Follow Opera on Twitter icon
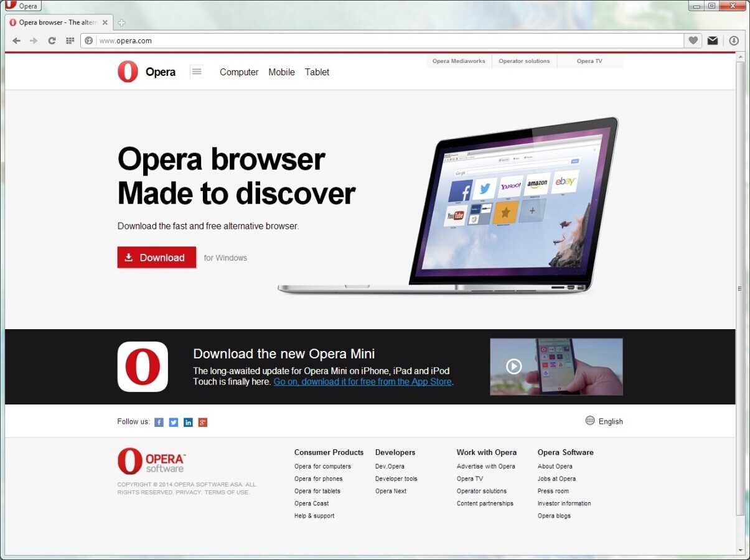The width and height of the screenshot is (750, 560). 173,422
